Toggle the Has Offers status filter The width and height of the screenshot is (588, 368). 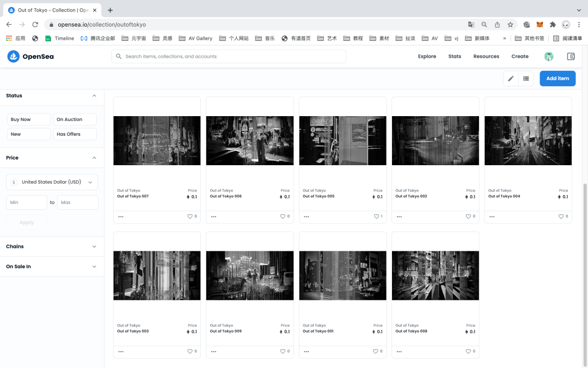[75, 134]
